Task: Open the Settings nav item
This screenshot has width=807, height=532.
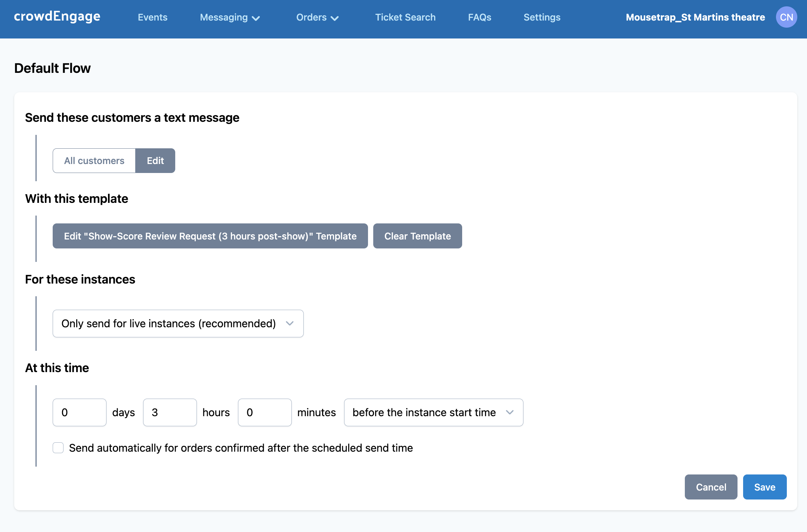Action: 542,17
